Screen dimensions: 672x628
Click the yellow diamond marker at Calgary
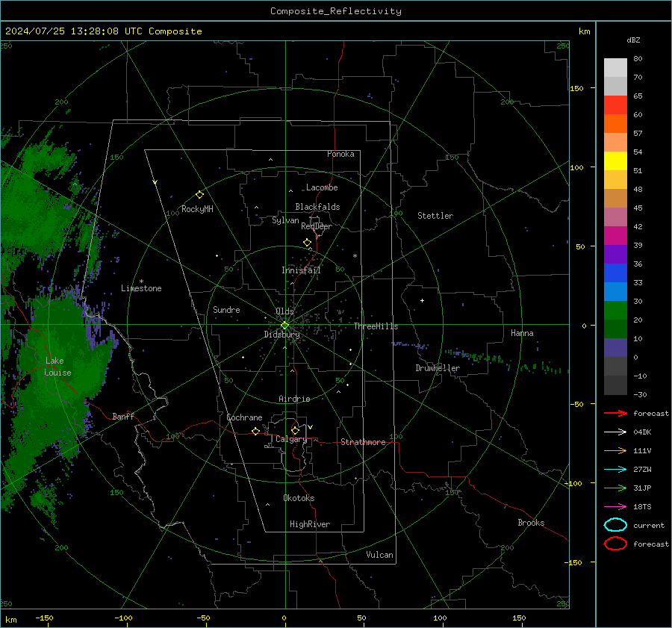coord(295,430)
